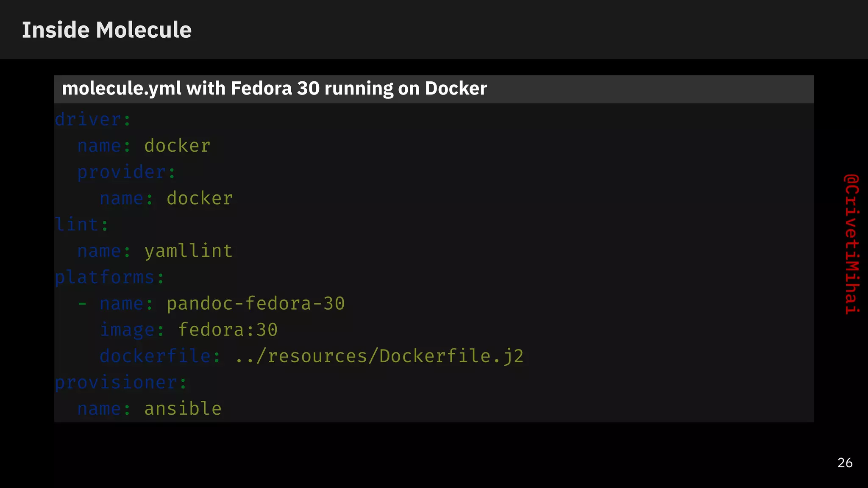Click the 'pandoc-fedora-30' platform name value
Screen dimensions: 868x488
click(x=256, y=304)
